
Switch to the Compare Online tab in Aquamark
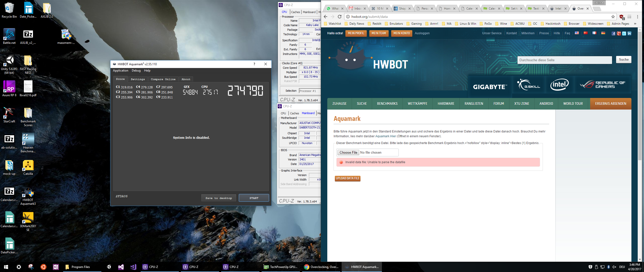[163, 79]
